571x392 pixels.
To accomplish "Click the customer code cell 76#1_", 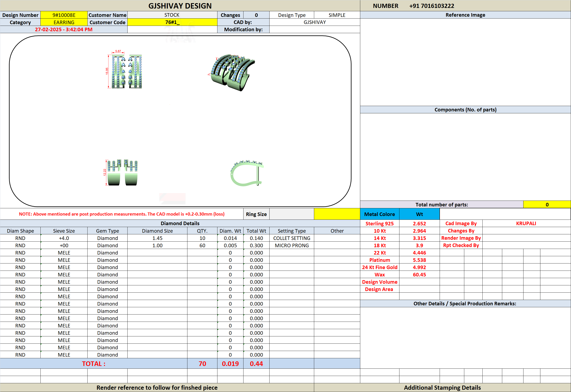I will [x=172, y=22].
